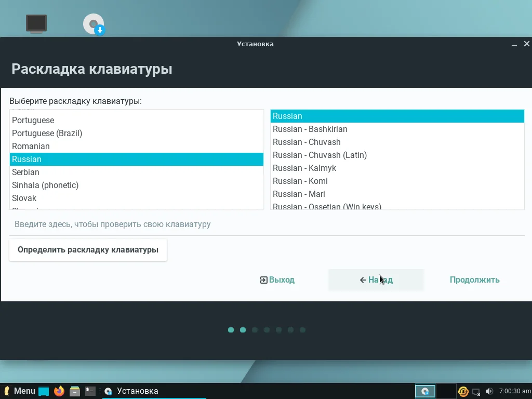
Task: Click the monitor icon on the desktop
Action: (36, 22)
